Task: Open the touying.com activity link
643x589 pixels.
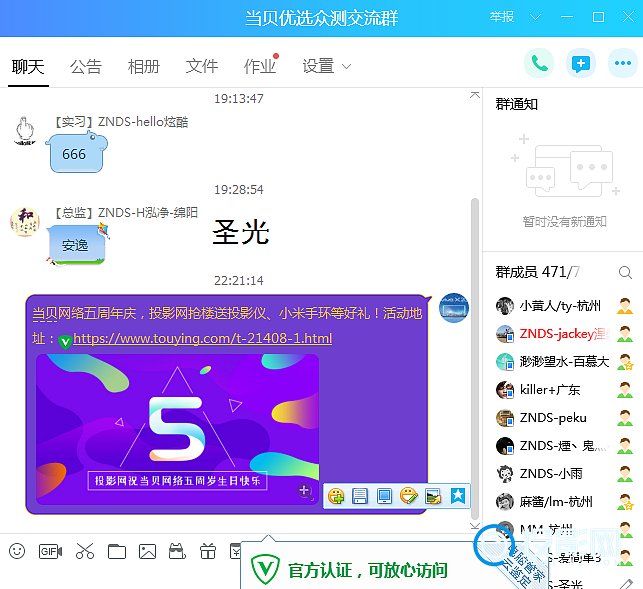Action: 203,338
